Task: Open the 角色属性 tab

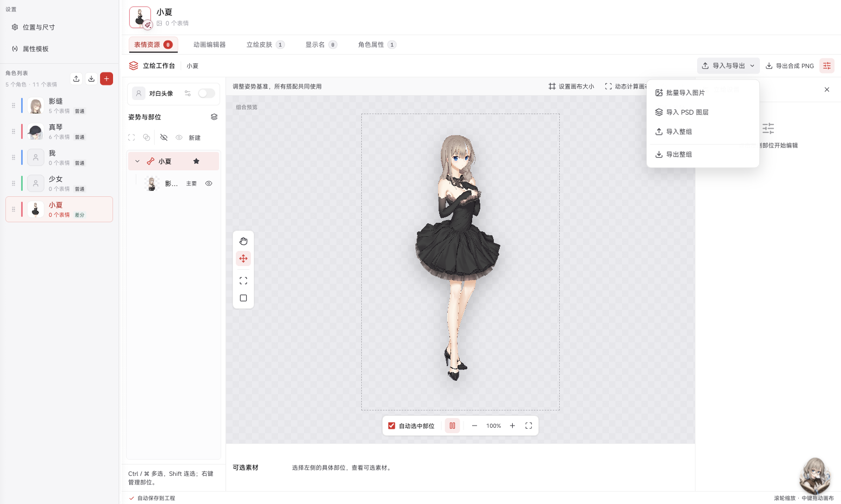Action: click(x=377, y=44)
